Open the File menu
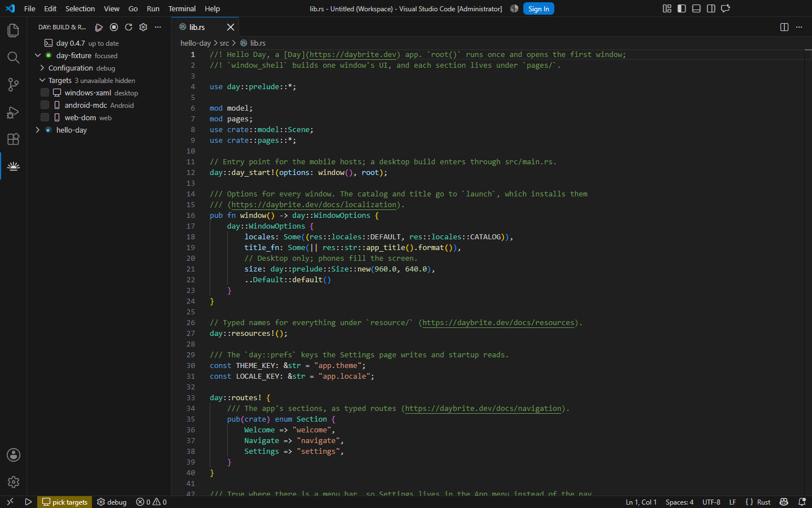 pyautogui.click(x=30, y=8)
